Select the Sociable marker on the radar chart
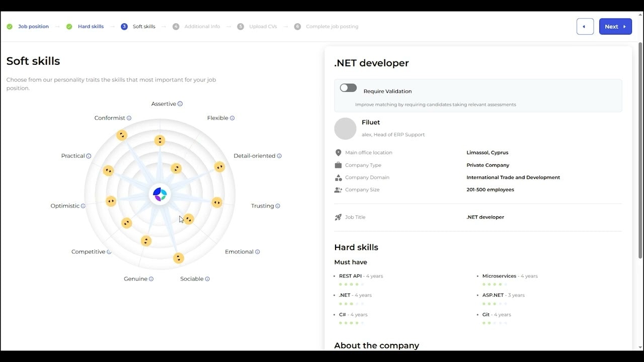Viewport: 644px width, 362px height. coord(179,258)
